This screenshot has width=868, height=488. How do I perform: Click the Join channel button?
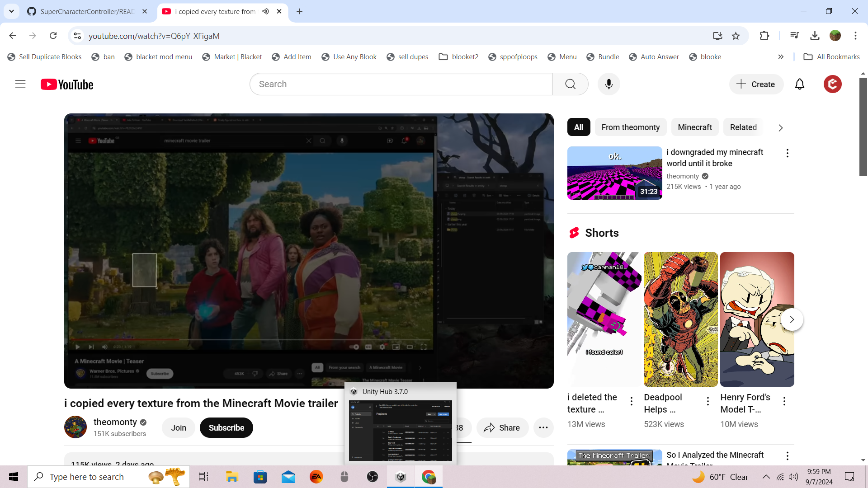point(178,427)
